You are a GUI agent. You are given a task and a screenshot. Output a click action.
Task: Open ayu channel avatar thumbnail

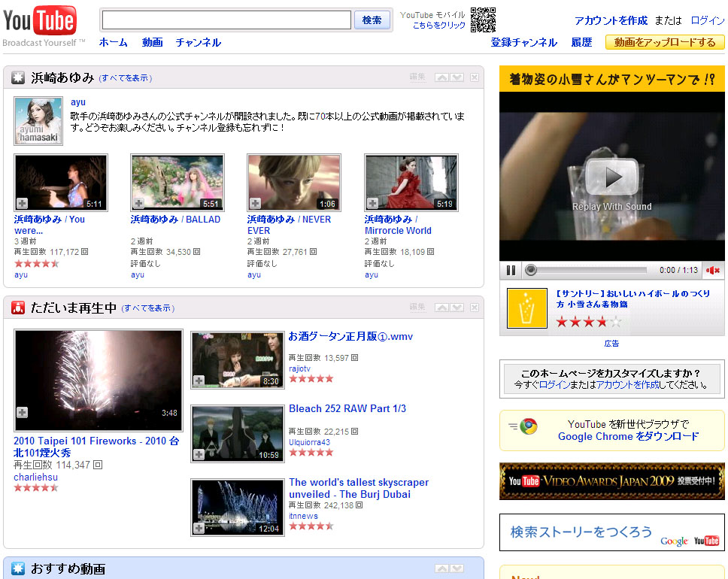point(38,121)
